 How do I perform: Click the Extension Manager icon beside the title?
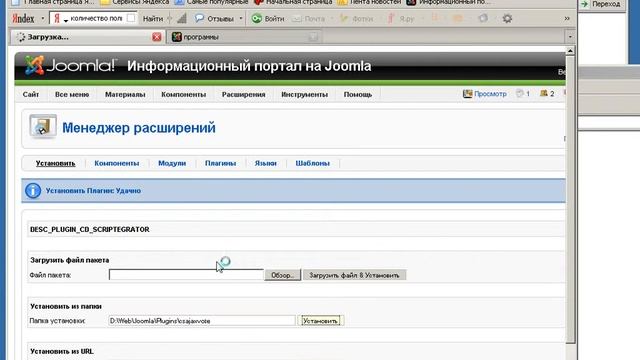42,127
